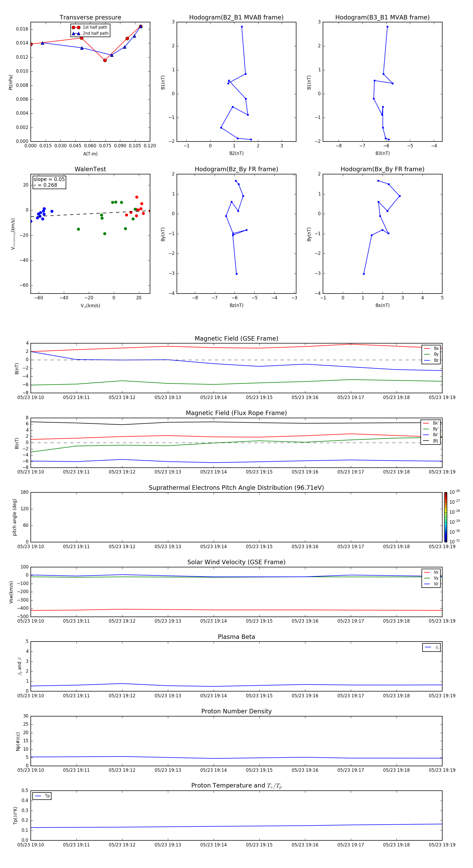Image resolution: width=473 pixels, height=868 pixels.
Task: Click the Pt(nPa) y-axis label
Action: (11, 82)
